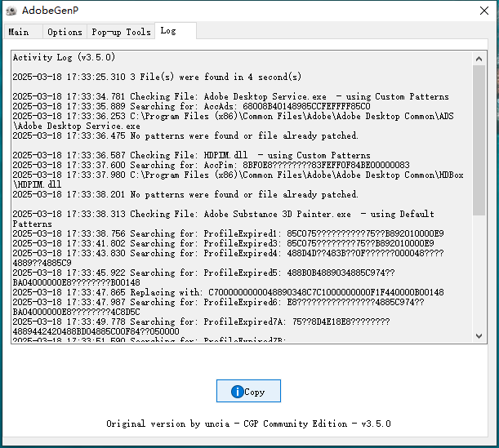Click the 17:33:38.201 'No patterns were found' line

click(x=185, y=194)
